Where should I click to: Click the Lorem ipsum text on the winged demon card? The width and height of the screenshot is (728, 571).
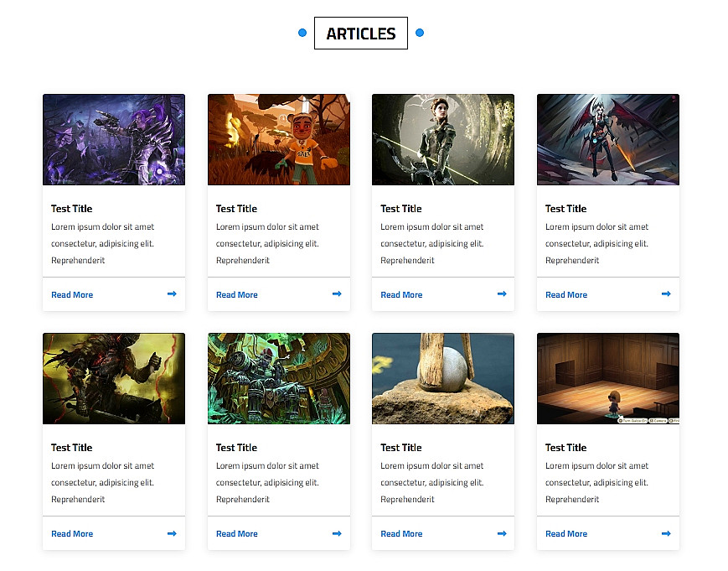tap(596, 243)
